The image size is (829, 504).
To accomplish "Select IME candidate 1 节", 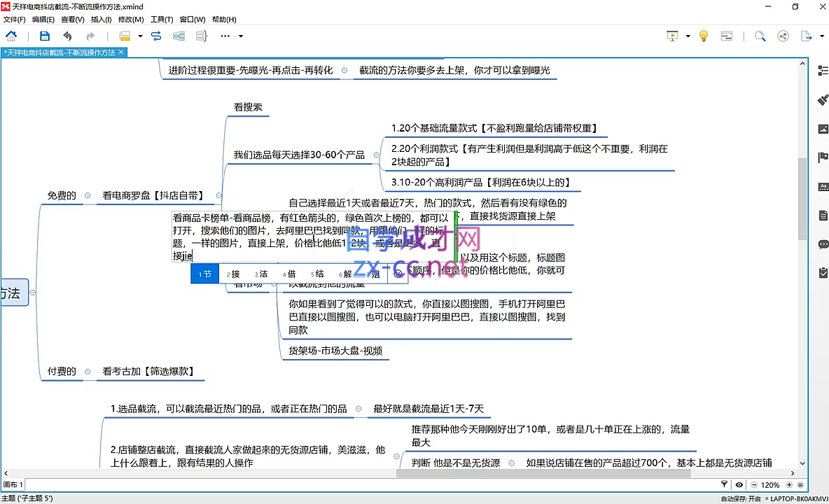I will [x=205, y=274].
